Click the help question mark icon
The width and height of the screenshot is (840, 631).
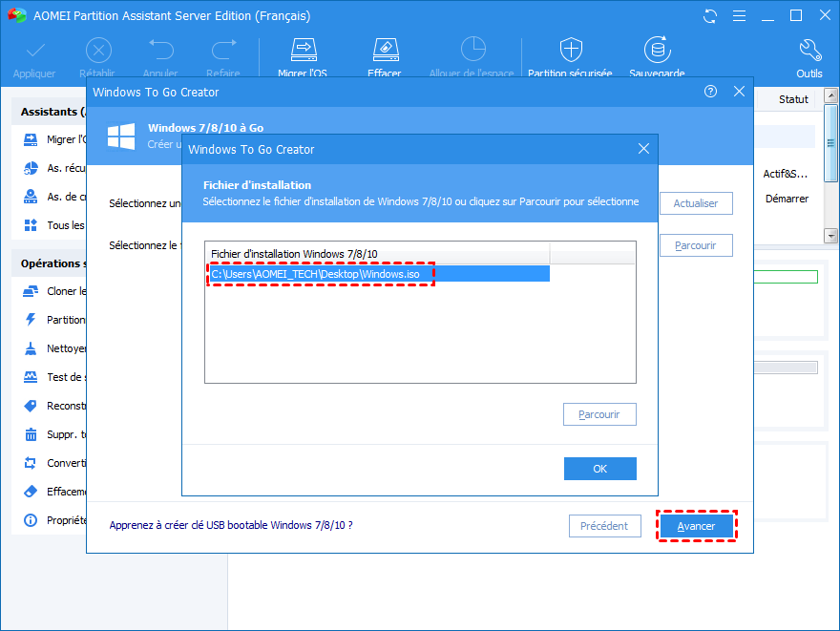tap(710, 92)
